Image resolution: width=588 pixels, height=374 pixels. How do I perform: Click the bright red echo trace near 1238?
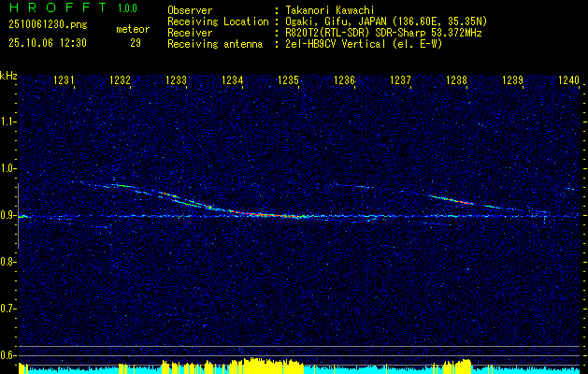click(452, 200)
